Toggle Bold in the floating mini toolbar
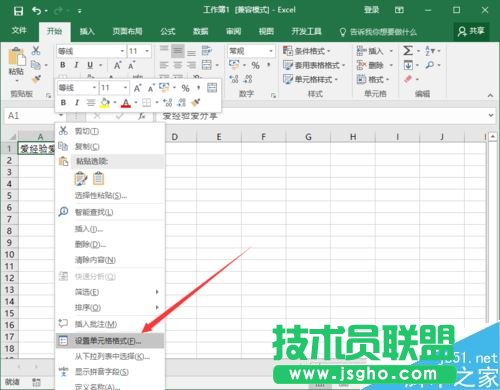 63,102
